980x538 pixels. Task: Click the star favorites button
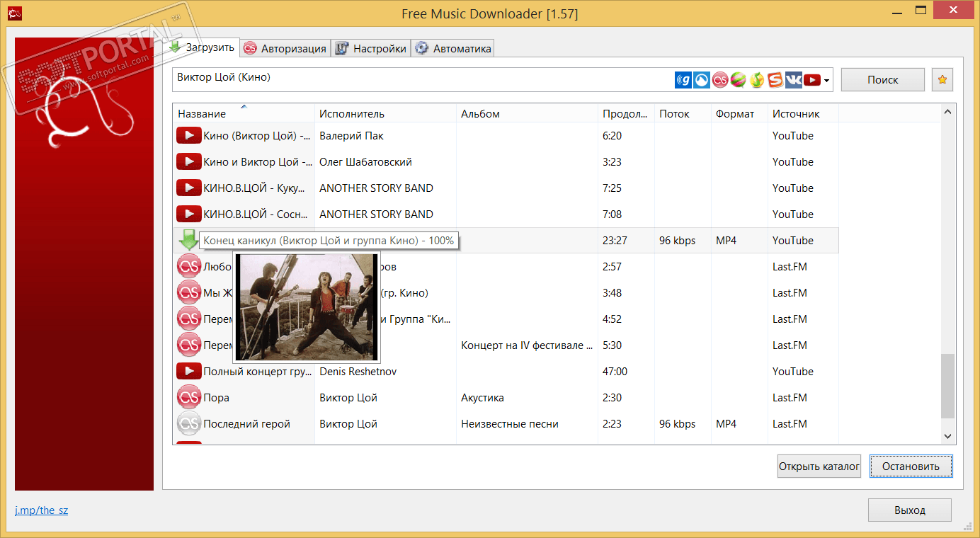tap(942, 80)
